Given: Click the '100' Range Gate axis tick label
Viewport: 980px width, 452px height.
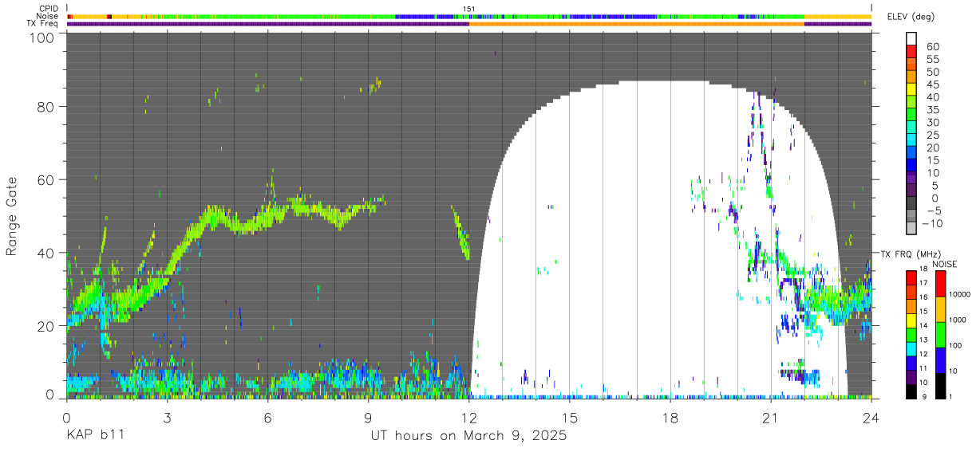Looking at the screenshot, I should (43, 37).
